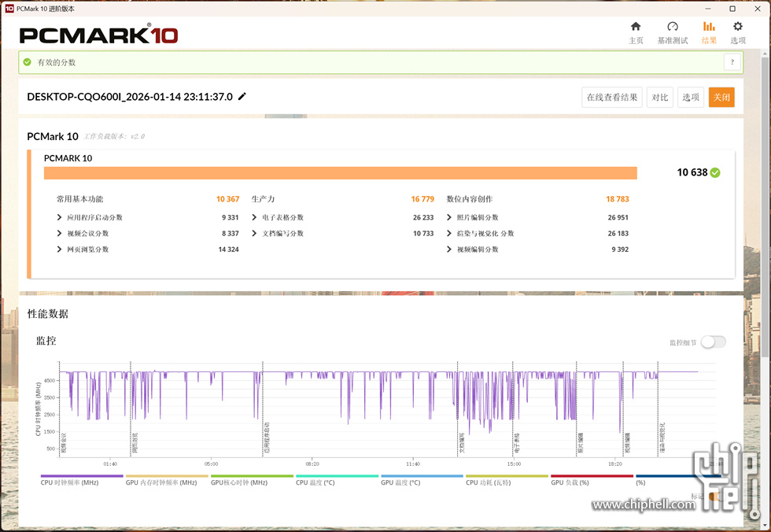
Task: Click the 应用程序启动 marker in the chart
Action: click(267, 438)
